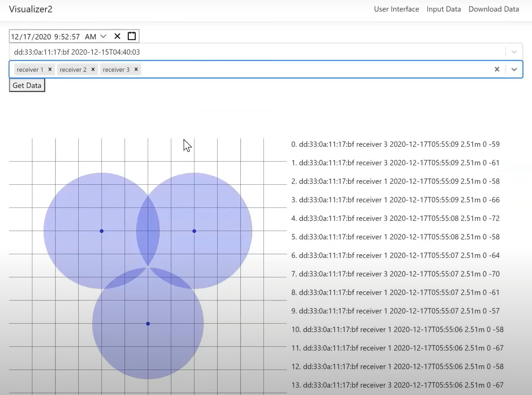
Task: Open the calendar picker icon
Action: pyautogui.click(x=131, y=36)
